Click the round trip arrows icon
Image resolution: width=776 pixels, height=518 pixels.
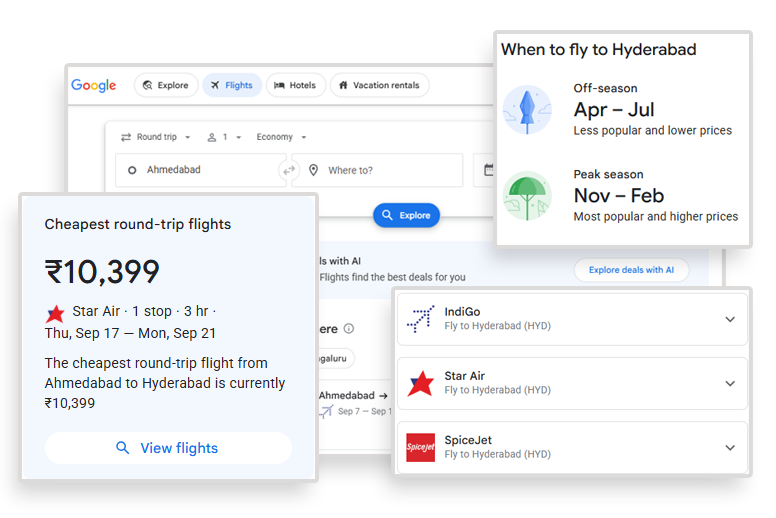tap(126, 137)
